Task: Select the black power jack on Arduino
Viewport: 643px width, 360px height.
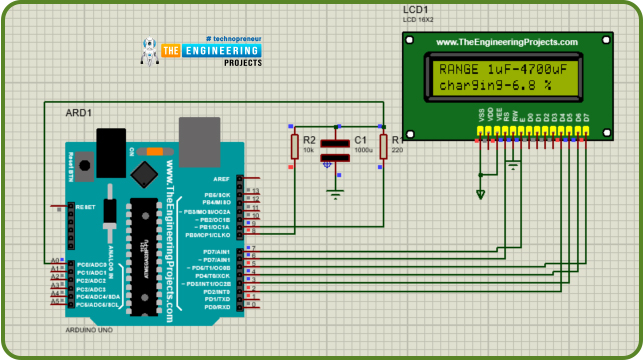Action: tap(111, 153)
